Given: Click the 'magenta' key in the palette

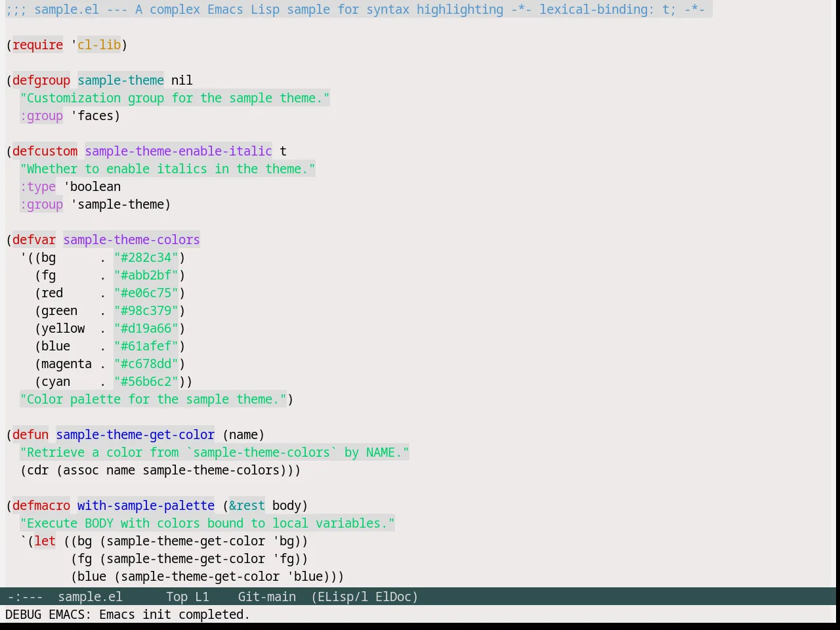Looking at the screenshot, I should 66,364.
